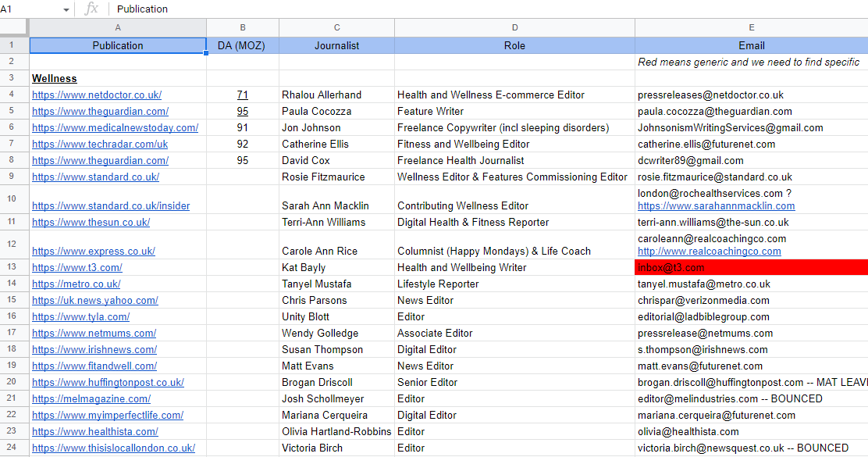Open the melmagazine.com link
868x457 pixels.
point(91,399)
